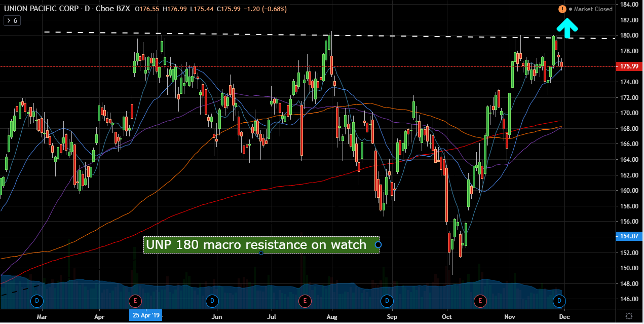
Task: Click the Dec label on time axis
Action: (x=564, y=316)
